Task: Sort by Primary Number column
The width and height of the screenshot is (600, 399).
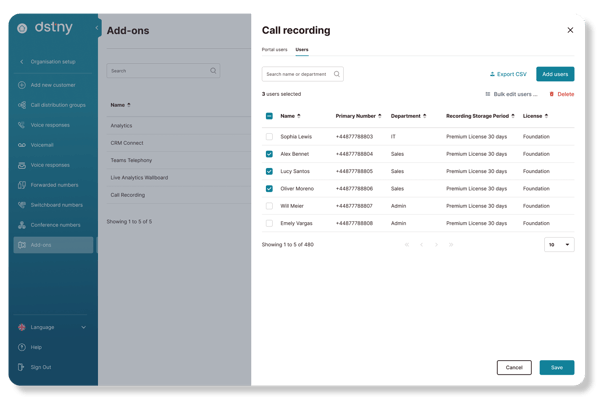Action: coord(358,116)
